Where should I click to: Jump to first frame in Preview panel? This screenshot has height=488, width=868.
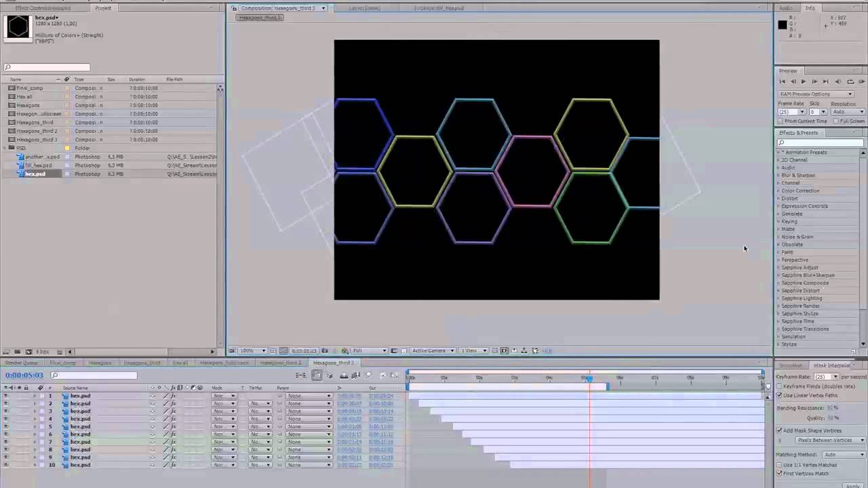click(782, 81)
